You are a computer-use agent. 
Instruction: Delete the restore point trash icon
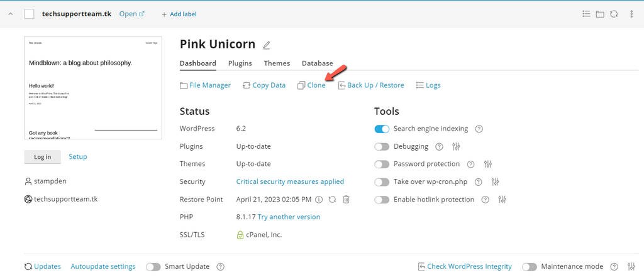pos(346,200)
